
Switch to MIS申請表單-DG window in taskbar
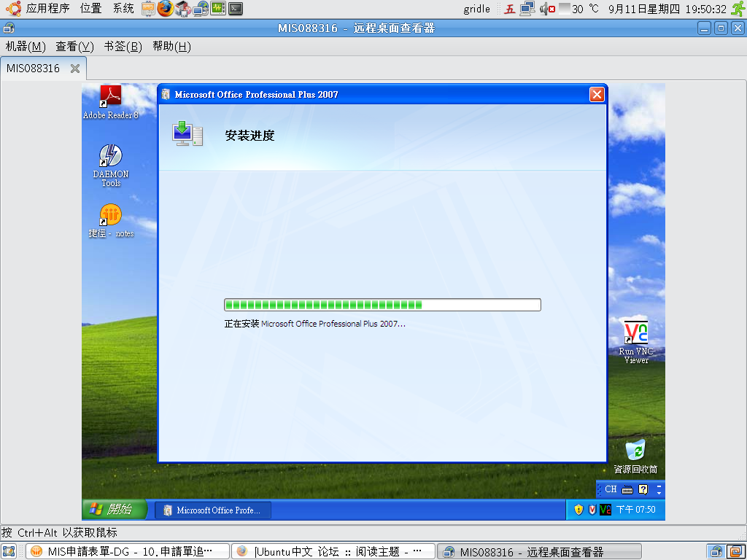pyautogui.click(x=127, y=551)
